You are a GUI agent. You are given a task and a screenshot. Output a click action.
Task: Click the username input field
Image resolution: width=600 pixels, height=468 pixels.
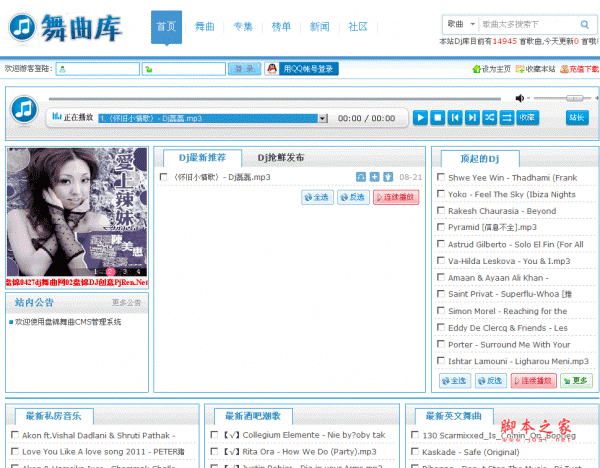tap(98, 69)
